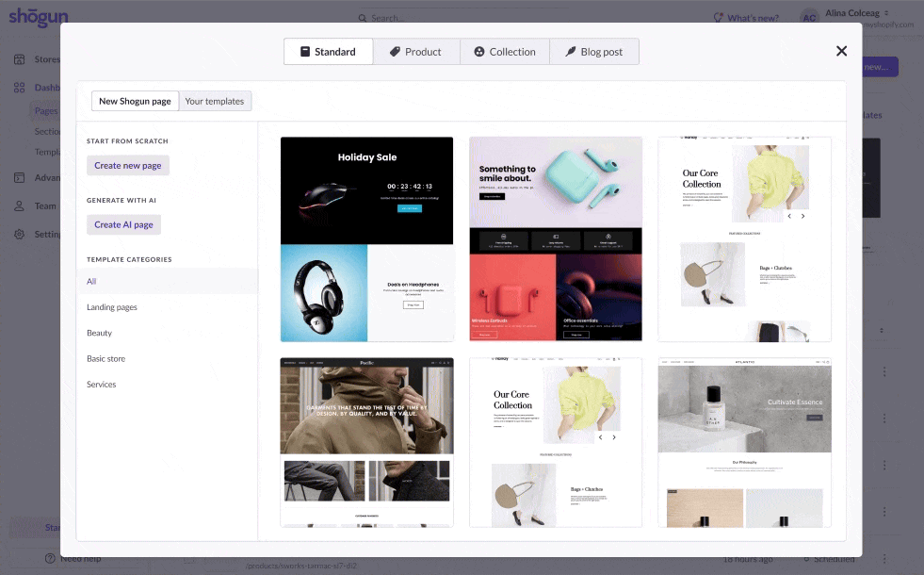Select the New Shogun page tab
Image resolution: width=924 pixels, height=575 pixels.
135,101
